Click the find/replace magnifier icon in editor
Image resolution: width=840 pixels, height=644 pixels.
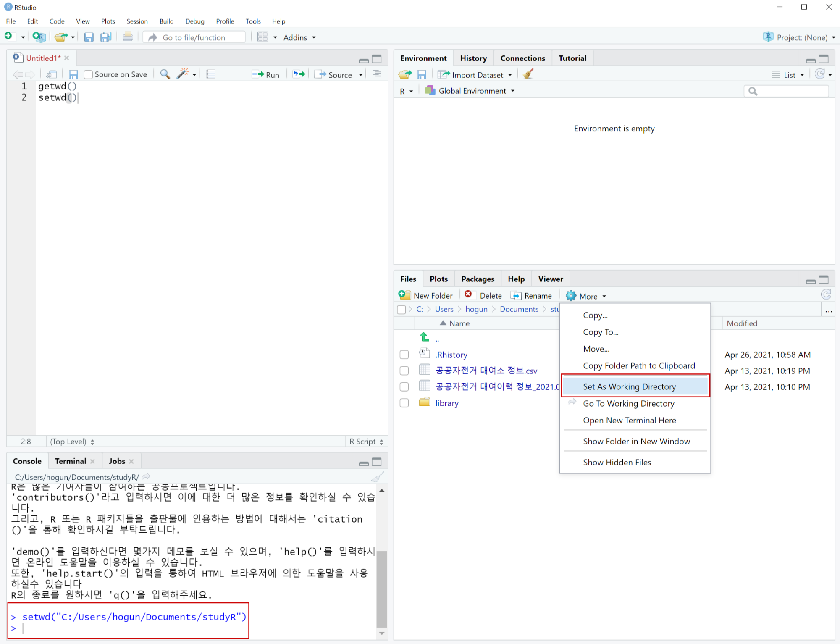pos(165,74)
